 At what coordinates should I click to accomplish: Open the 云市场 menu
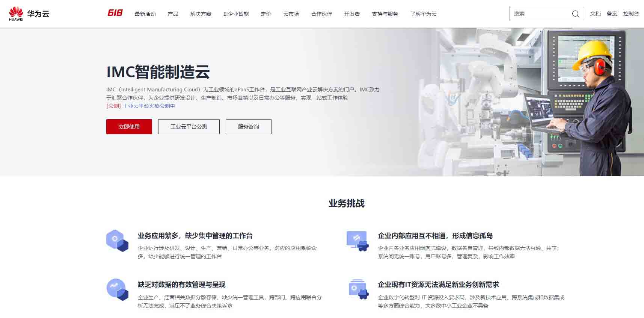[291, 14]
